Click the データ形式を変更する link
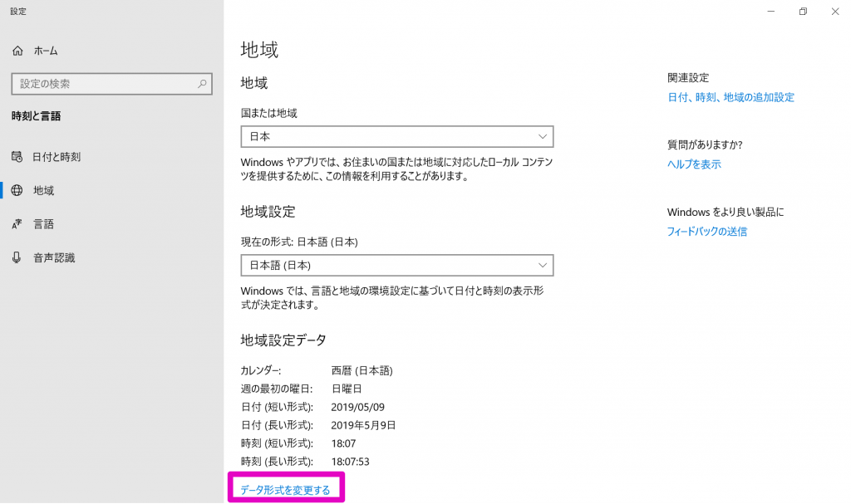Viewport: 851px width, 504px height. pos(285,490)
